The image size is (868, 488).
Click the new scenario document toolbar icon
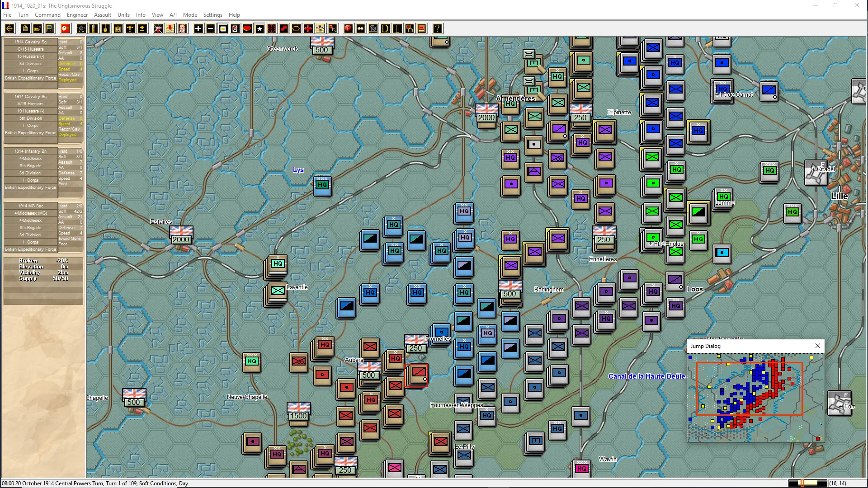(25, 29)
